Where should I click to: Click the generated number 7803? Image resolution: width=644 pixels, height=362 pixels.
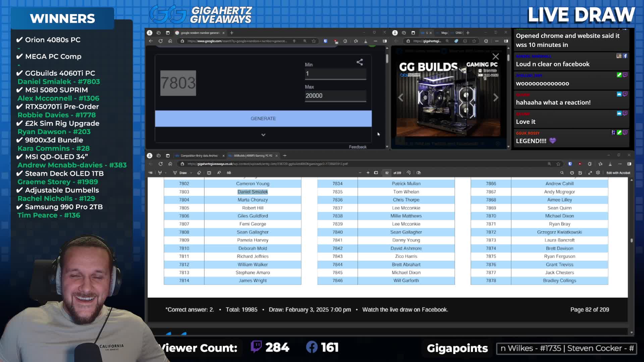click(178, 83)
